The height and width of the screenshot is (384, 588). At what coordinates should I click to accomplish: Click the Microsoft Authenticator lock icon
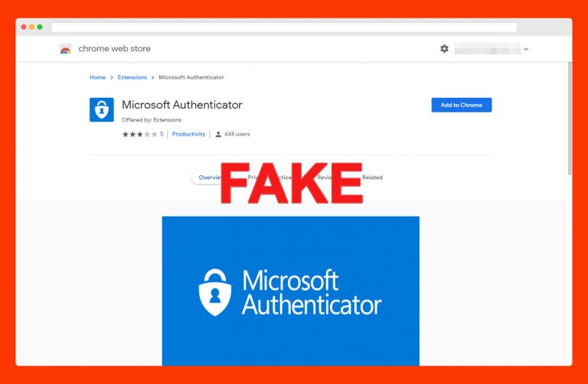point(102,109)
